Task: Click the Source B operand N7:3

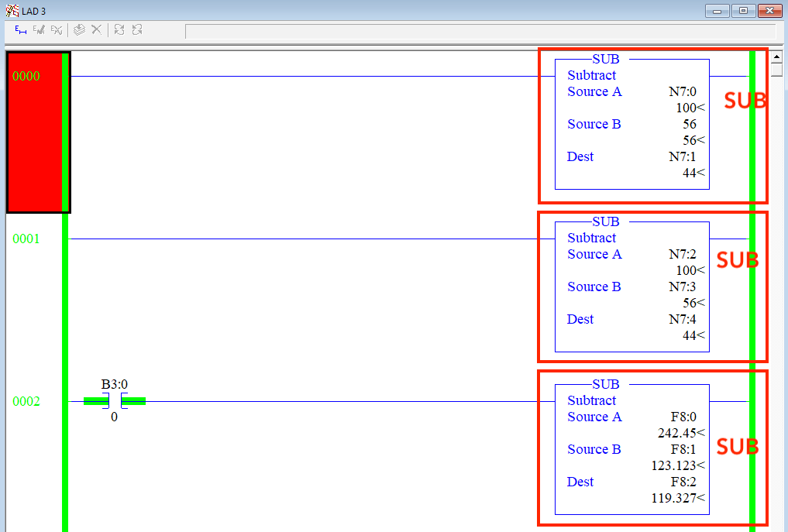Action: coord(682,287)
